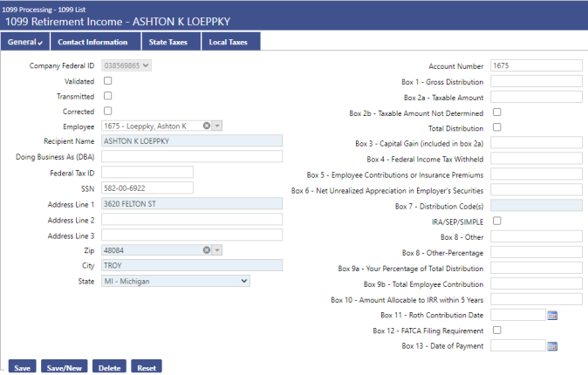Enable Box 12 FATCA Filing Requirement
The image size is (588, 375).
click(x=496, y=331)
